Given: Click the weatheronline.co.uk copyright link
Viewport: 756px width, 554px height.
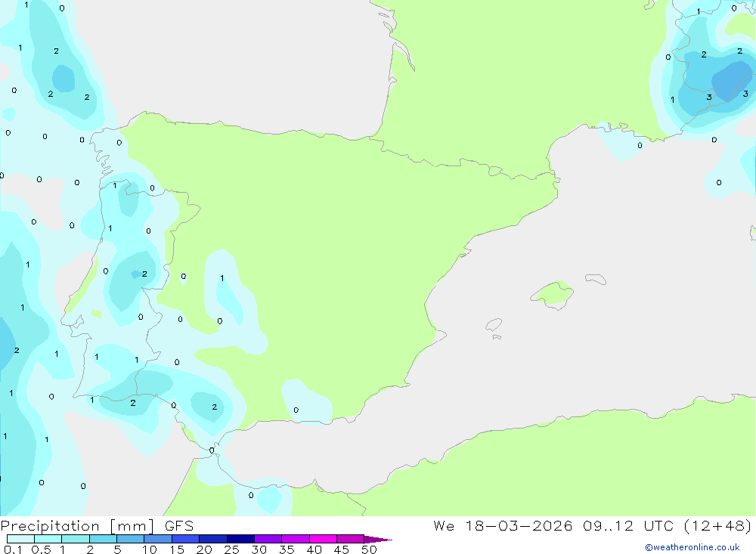Looking at the screenshot, I should (x=692, y=547).
